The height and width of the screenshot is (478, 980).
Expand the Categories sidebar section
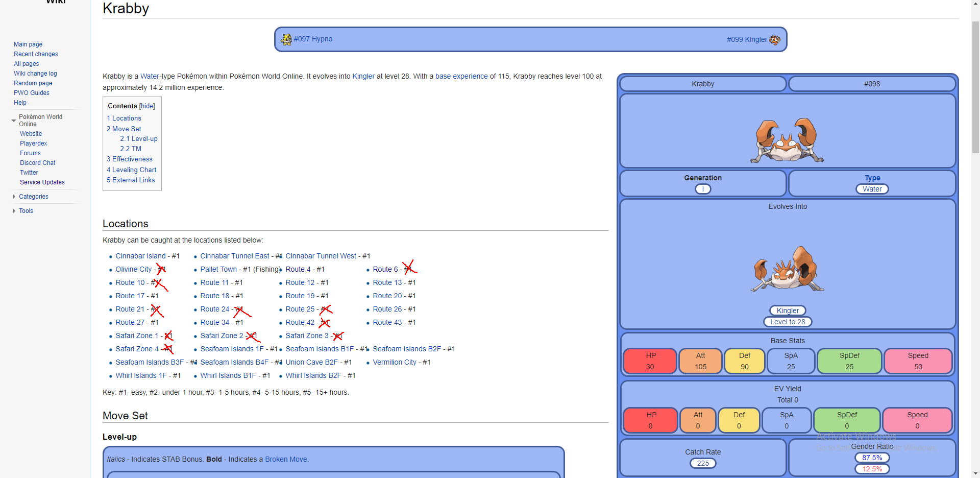[x=14, y=197]
